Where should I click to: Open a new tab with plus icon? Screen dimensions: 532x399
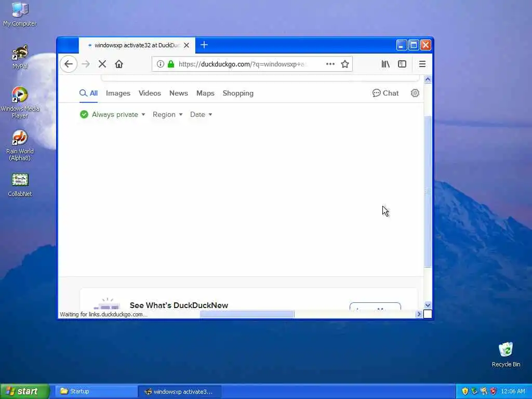(204, 45)
